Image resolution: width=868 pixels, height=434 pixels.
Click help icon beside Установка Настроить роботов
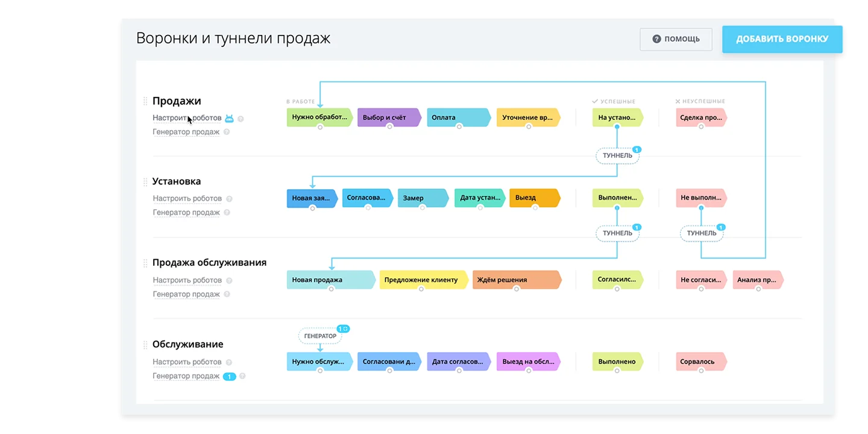click(229, 199)
